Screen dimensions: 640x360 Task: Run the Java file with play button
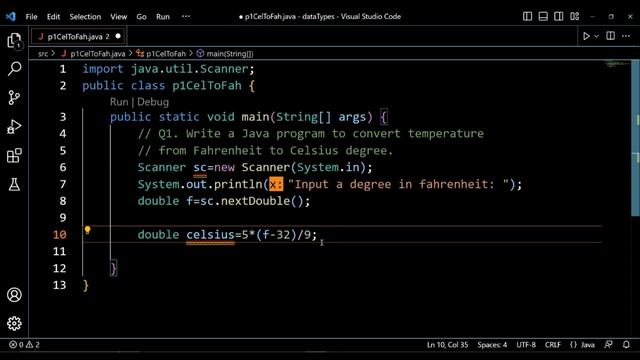[x=586, y=36]
